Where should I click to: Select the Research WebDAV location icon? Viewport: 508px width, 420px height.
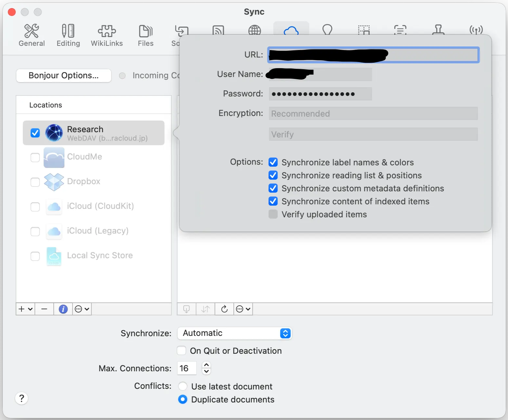click(x=54, y=133)
